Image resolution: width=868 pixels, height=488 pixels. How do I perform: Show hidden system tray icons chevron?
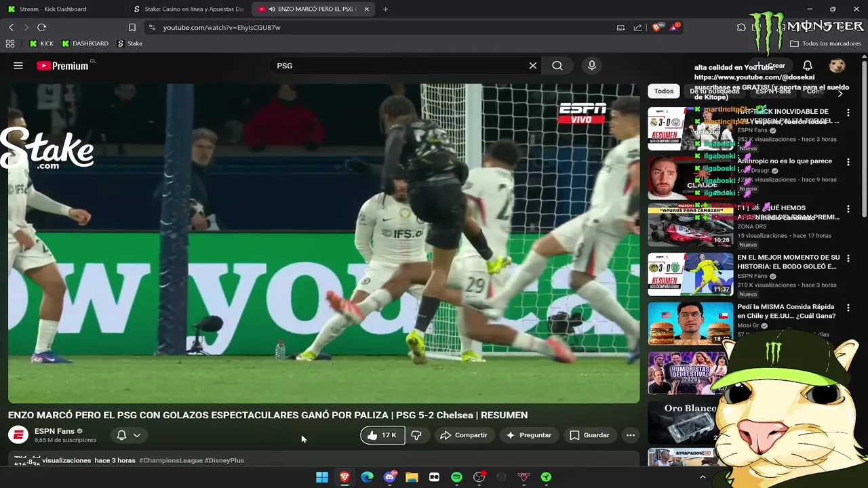(703, 477)
